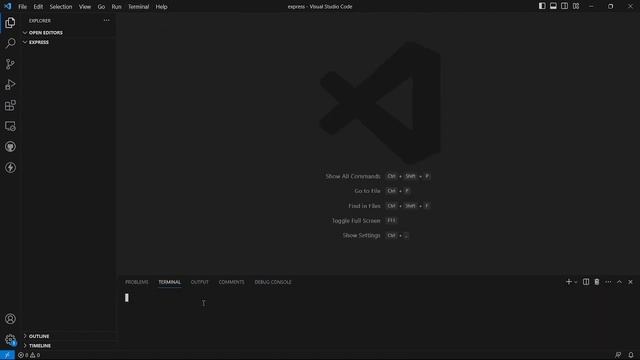
Task: Open Run and Debug view
Action: pos(10,85)
